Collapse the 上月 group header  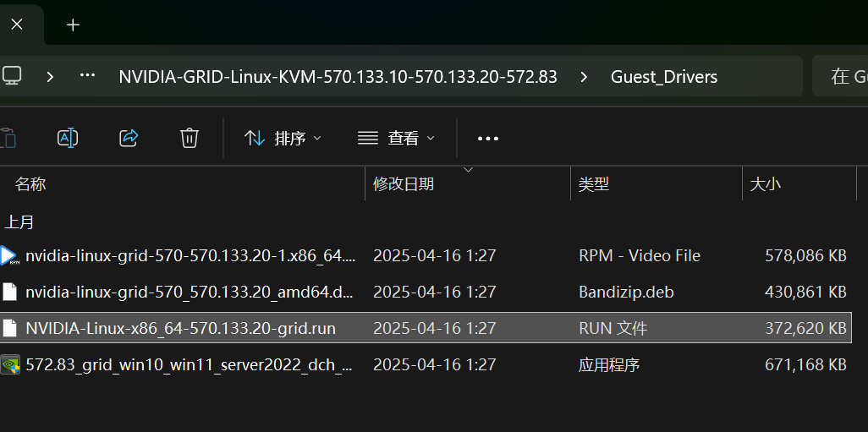[19, 222]
